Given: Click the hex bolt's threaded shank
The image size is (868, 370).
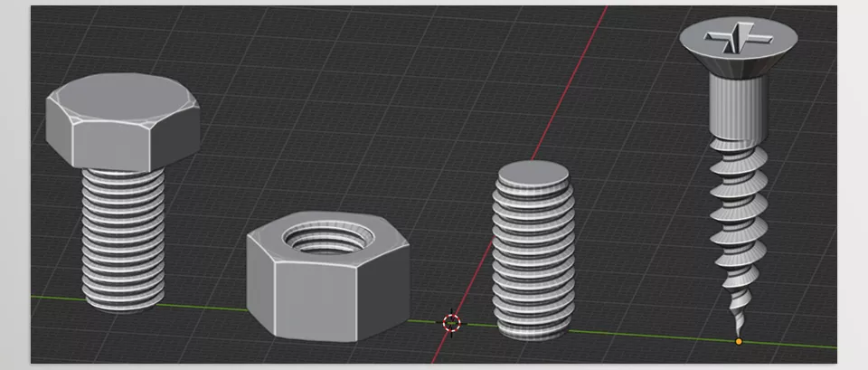Looking at the screenshot, I should [x=123, y=239].
